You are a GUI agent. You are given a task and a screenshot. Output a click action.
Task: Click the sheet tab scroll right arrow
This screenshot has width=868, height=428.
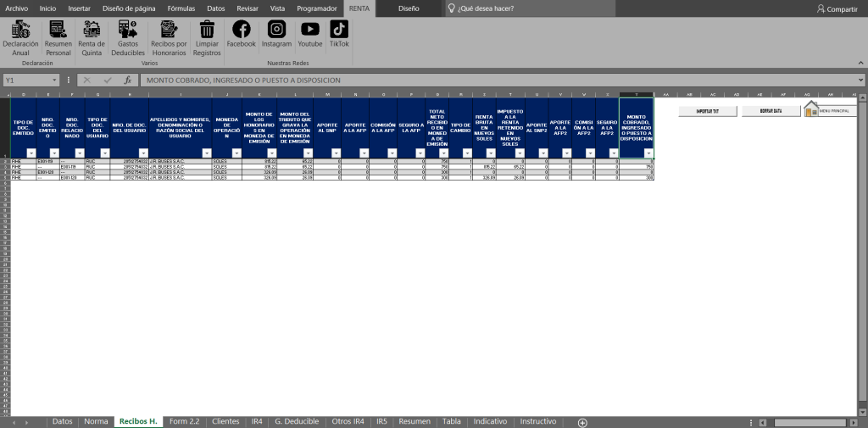[x=26, y=422]
